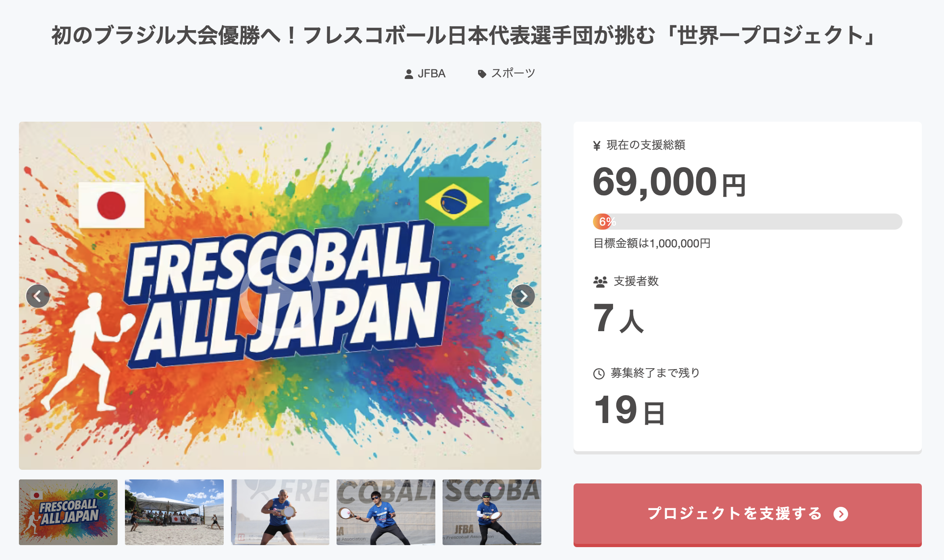Click the user icon beside JFBA
Image resolution: width=944 pixels, height=560 pixels.
pyautogui.click(x=409, y=74)
